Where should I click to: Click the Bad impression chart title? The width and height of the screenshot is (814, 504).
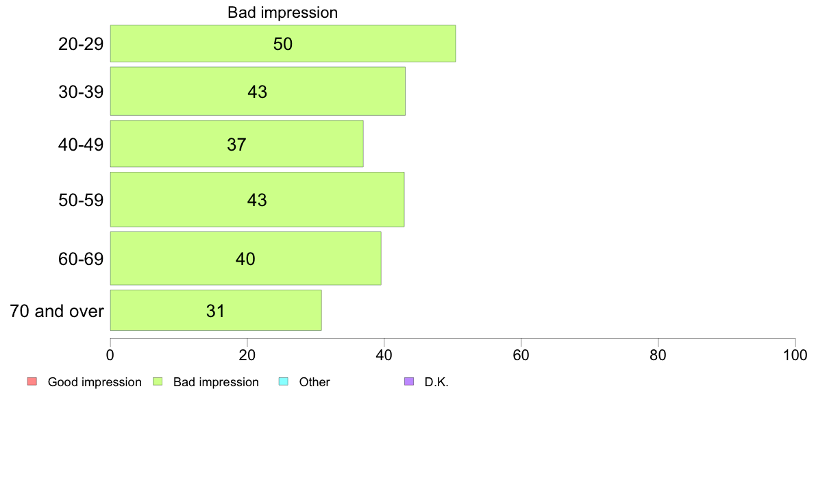point(282,12)
